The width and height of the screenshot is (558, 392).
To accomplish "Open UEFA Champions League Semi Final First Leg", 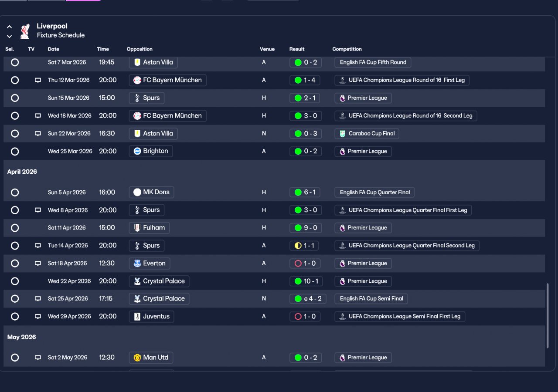I will (x=400, y=317).
